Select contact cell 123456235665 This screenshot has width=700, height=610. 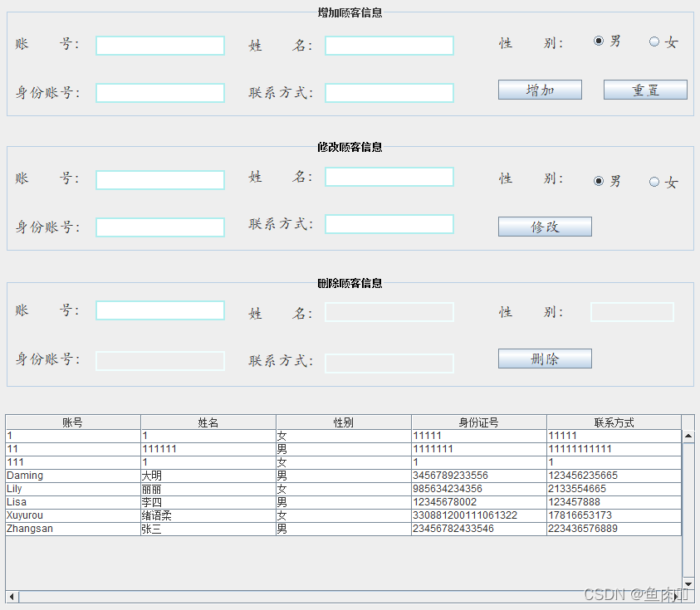pyautogui.click(x=614, y=476)
